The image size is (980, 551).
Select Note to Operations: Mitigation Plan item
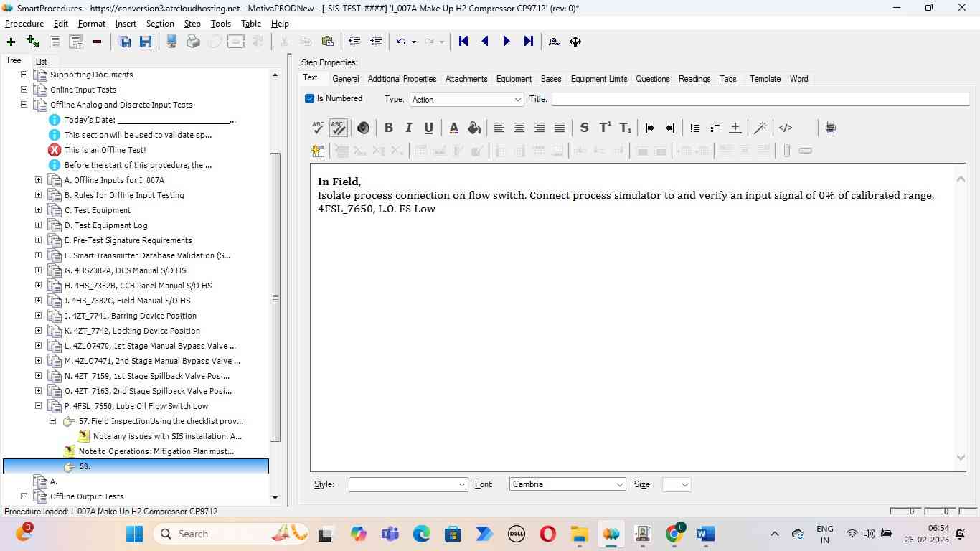[x=156, y=451]
